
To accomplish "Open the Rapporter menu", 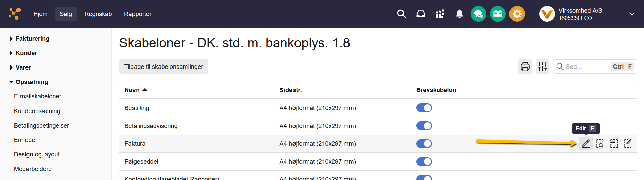I will coord(138,14).
